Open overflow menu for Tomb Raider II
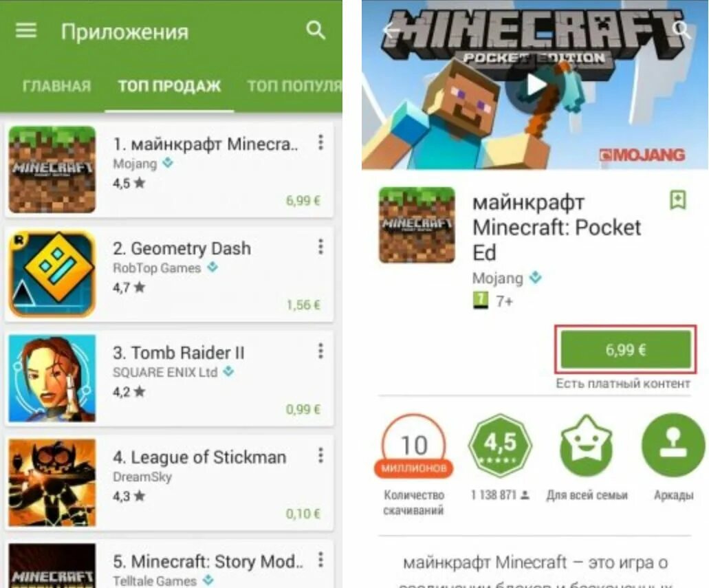This screenshot has width=709, height=588. 320,351
